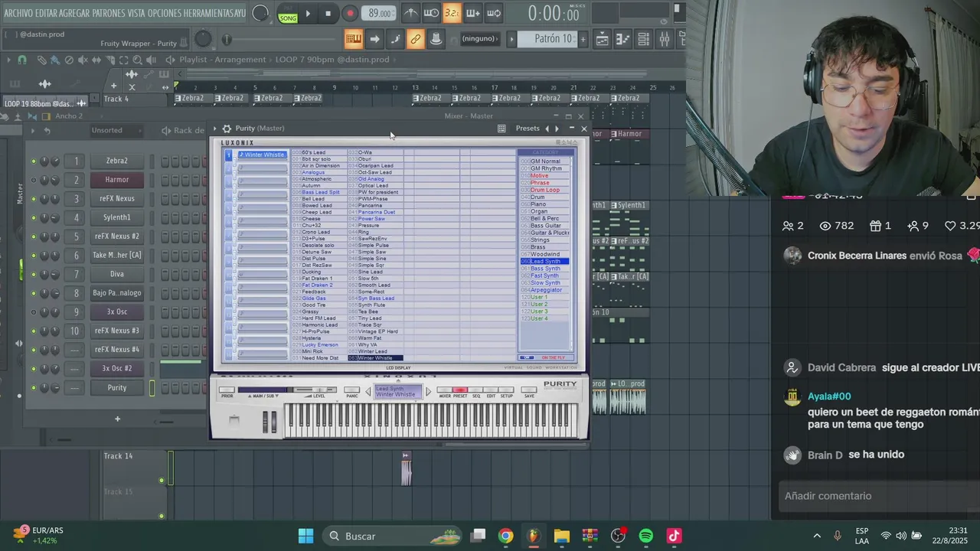This screenshot has height=551, width=980.
Task: Toggle the orange link icon in the toolbar
Action: [415, 39]
